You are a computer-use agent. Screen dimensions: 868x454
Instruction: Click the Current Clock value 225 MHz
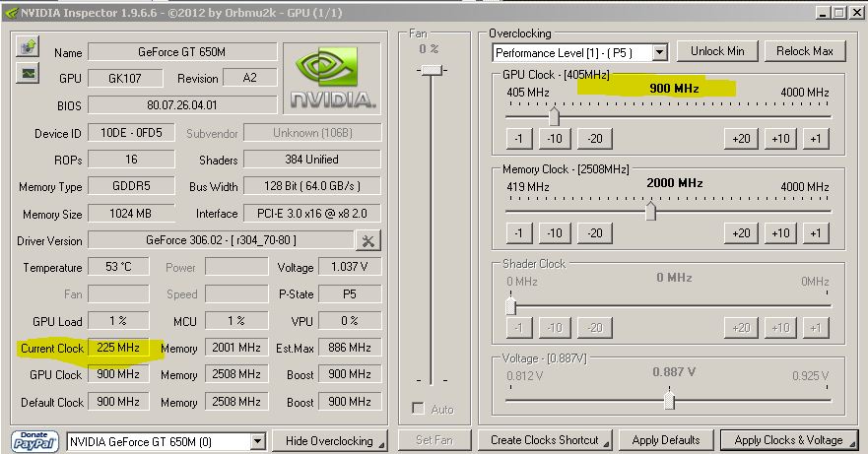118,348
